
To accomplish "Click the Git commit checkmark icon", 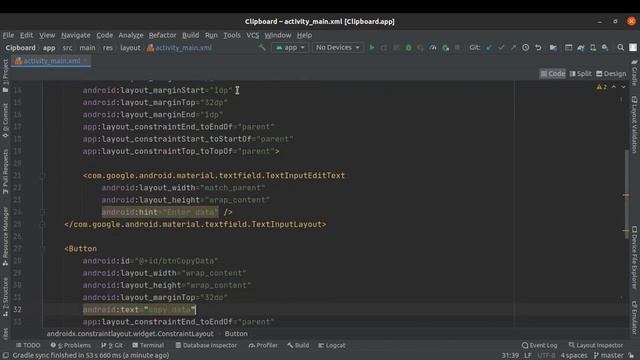I will (501, 48).
